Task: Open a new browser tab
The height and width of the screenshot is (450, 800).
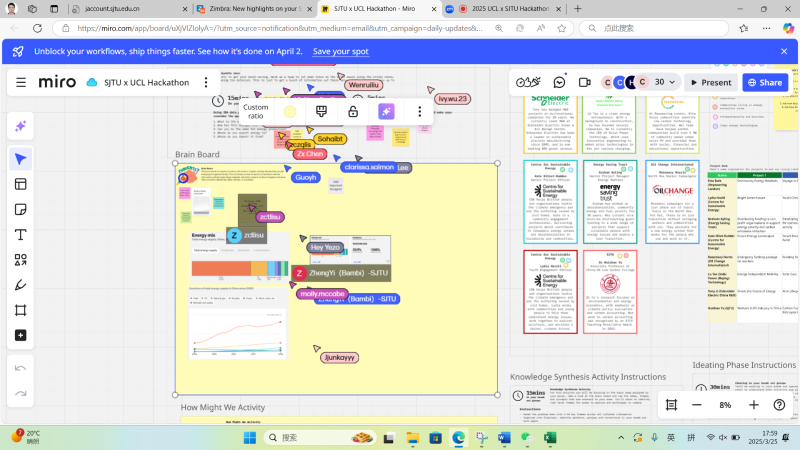Action: pos(578,9)
